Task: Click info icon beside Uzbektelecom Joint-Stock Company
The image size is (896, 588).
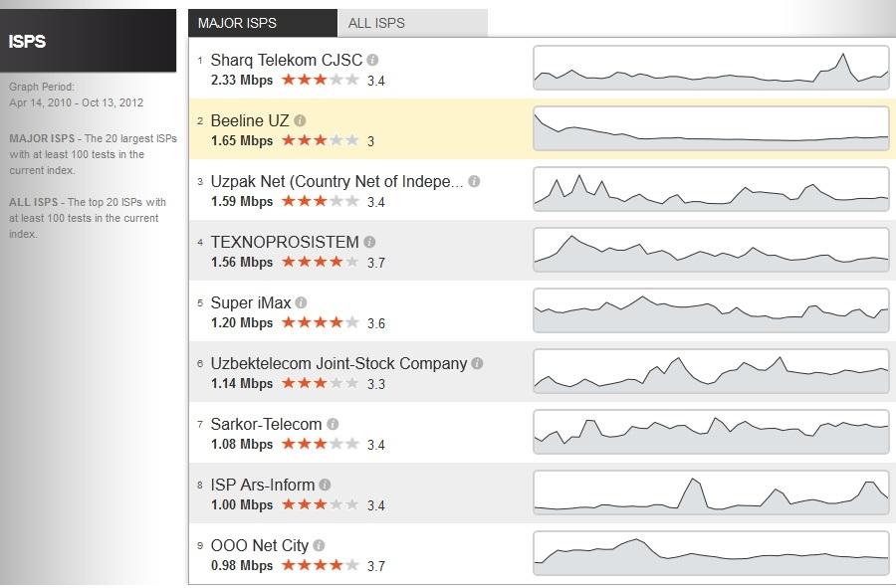Action: click(477, 363)
